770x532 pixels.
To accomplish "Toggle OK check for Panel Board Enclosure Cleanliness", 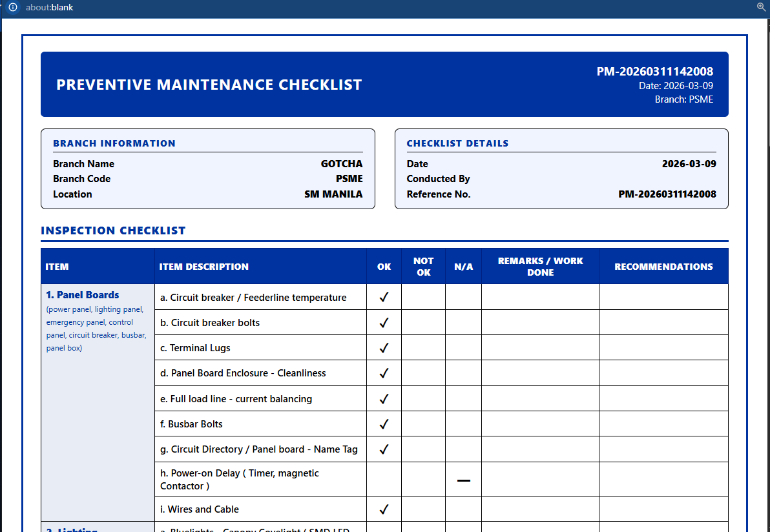I will [384, 373].
